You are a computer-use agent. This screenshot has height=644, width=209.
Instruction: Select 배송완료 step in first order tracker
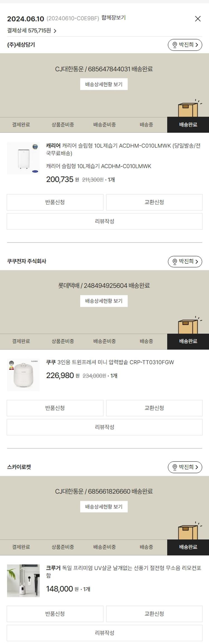click(188, 125)
